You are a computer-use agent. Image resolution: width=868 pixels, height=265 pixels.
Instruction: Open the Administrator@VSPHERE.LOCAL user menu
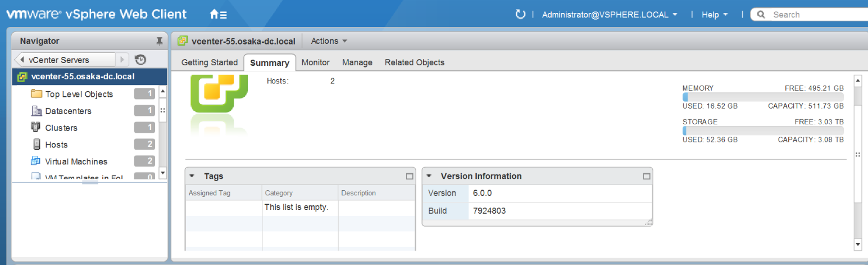(x=610, y=15)
